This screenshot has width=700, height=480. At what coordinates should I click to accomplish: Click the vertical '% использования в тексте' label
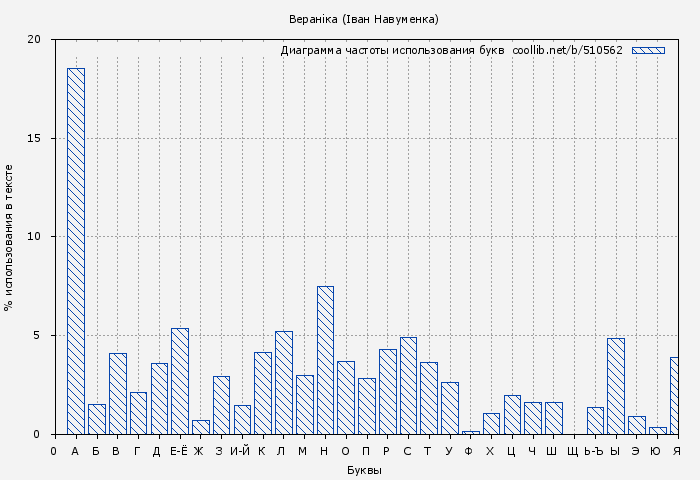click(9, 237)
